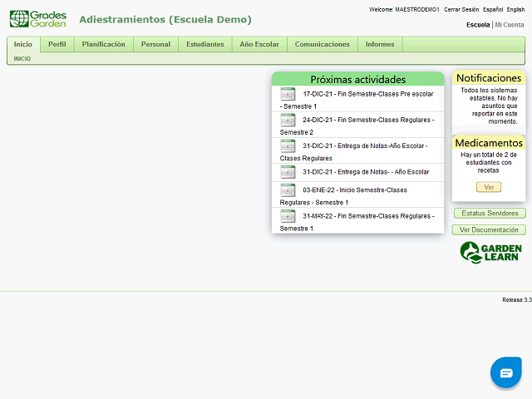The height and width of the screenshot is (399, 532).
Task: Click calendar icon beside Entrega de Notas-Año Escolar
Action: click(288, 146)
